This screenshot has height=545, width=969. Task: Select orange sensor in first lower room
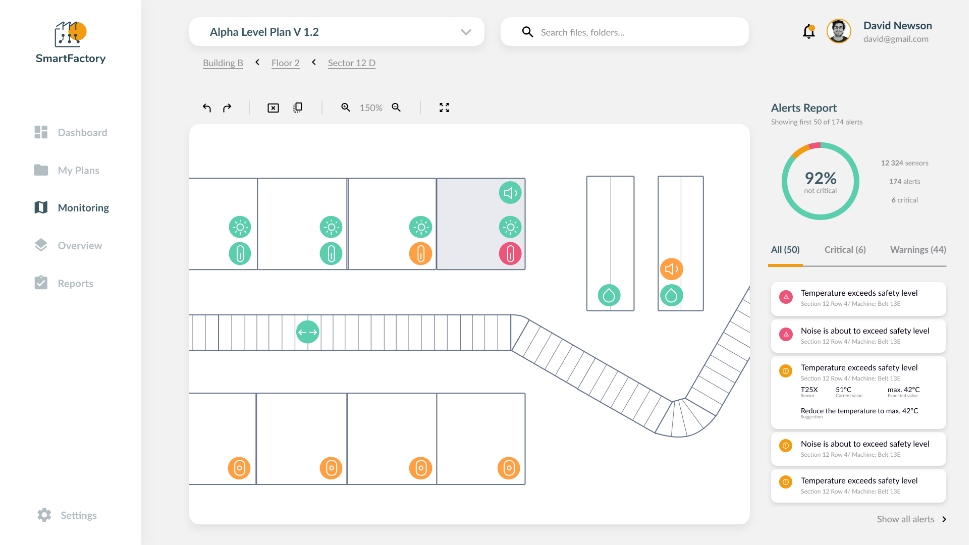[x=240, y=468]
